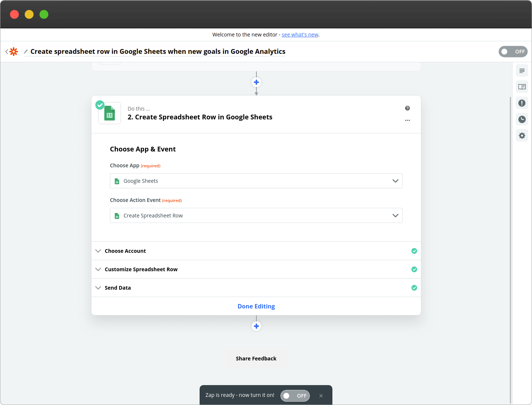This screenshot has height=405, width=532.
Task: Click the green check for Send Data
Action: (x=414, y=288)
